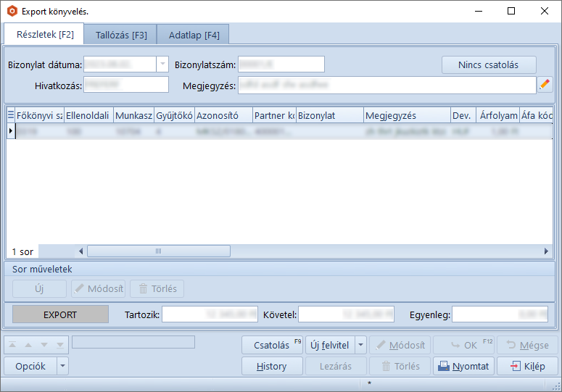Open the grid column chooser icon

point(10,115)
